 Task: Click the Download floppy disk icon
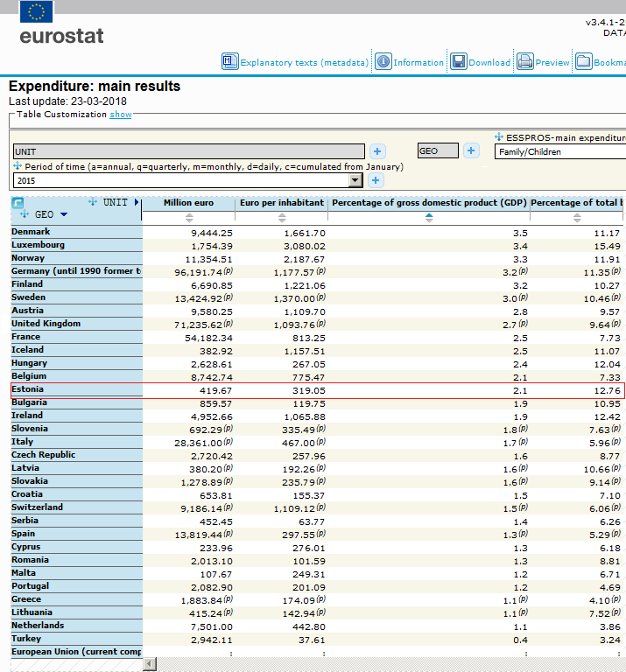tap(459, 61)
